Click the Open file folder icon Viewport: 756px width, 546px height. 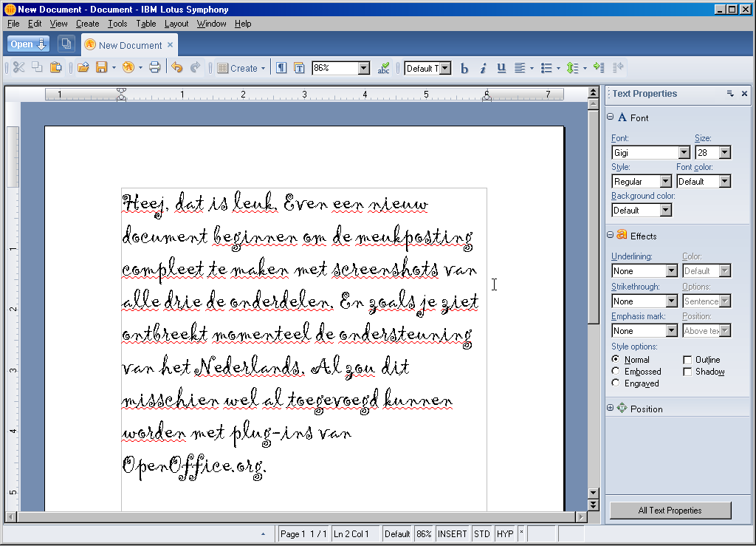tap(83, 67)
